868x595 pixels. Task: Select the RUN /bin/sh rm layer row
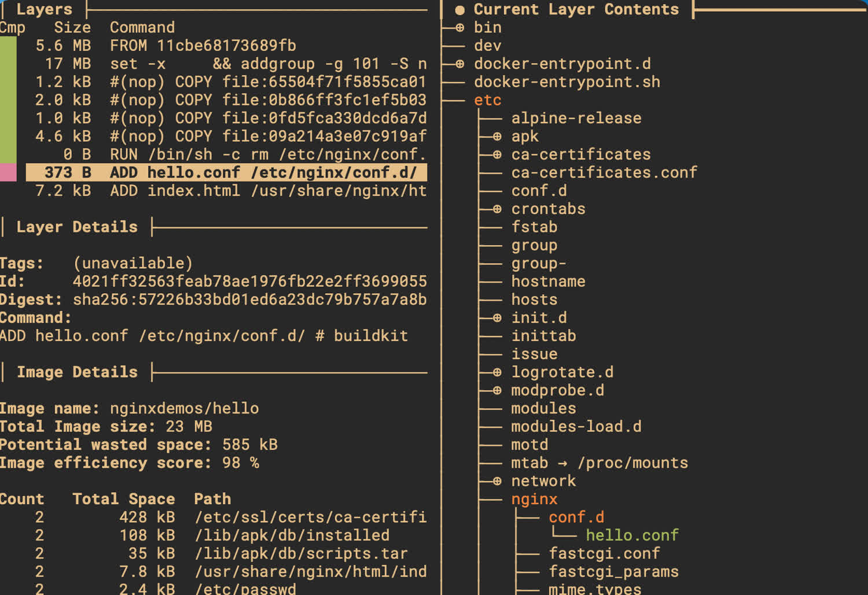226,154
